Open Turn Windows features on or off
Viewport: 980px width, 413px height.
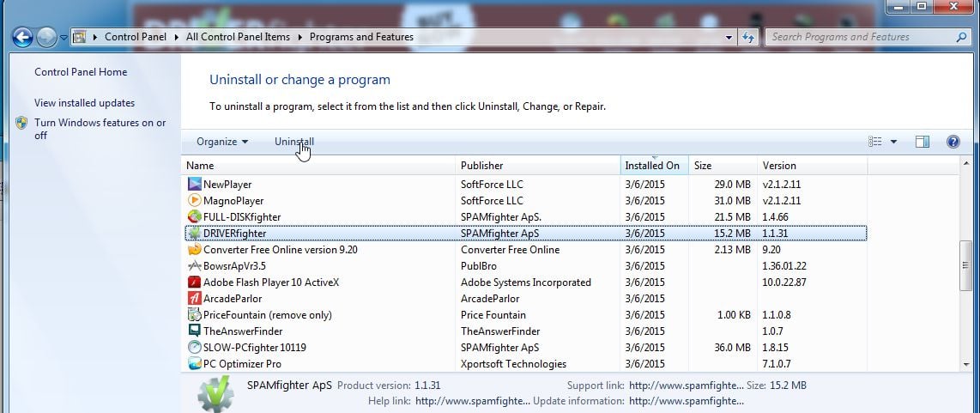coord(100,129)
